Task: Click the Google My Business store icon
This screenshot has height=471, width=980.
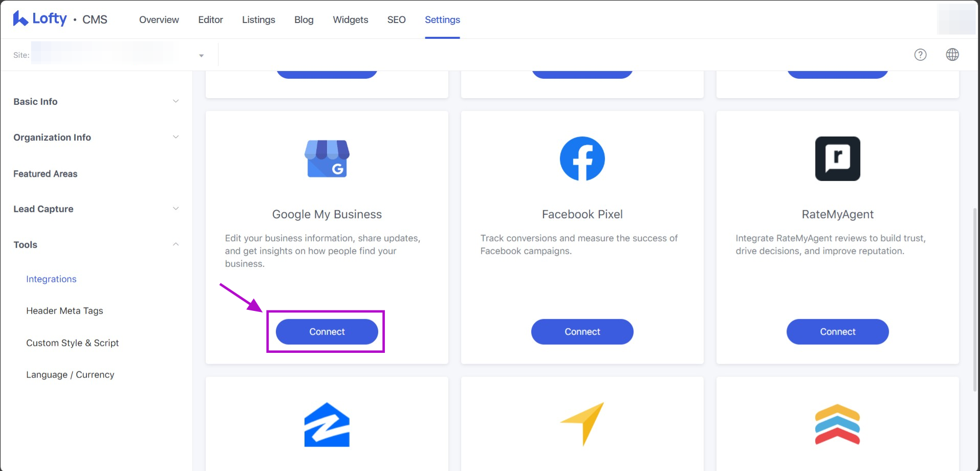Action: [x=327, y=159]
